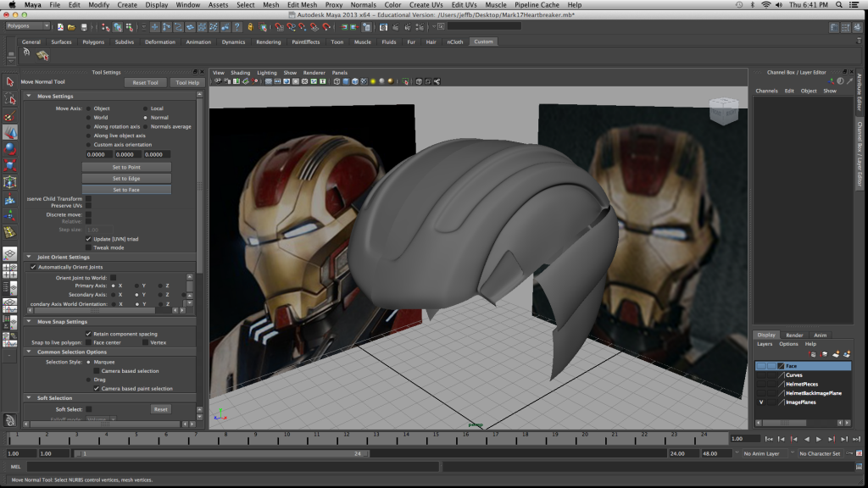This screenshot has width=868, height=488.
Task: Open the Apple menu
Action: click(x=12, y=4)
